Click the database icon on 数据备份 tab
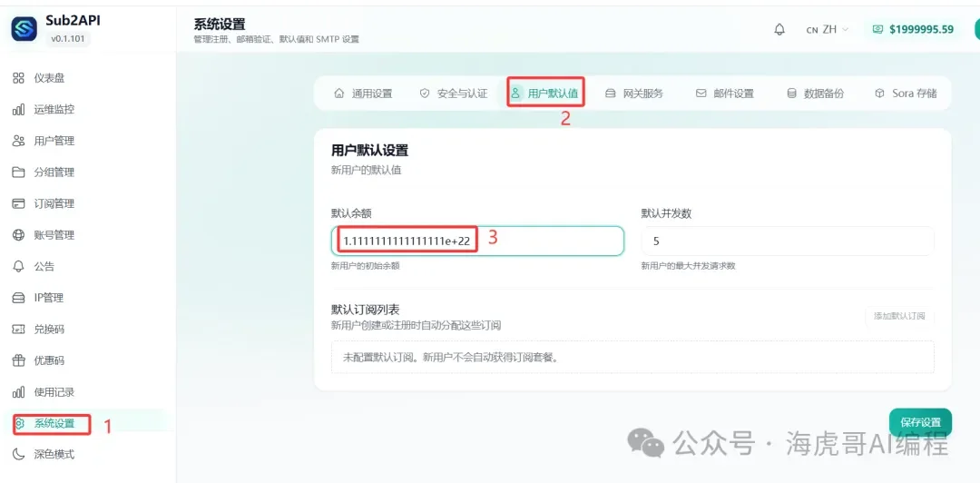Image resolution: width=980 pixels, height=483 pixels. point(791,94)
